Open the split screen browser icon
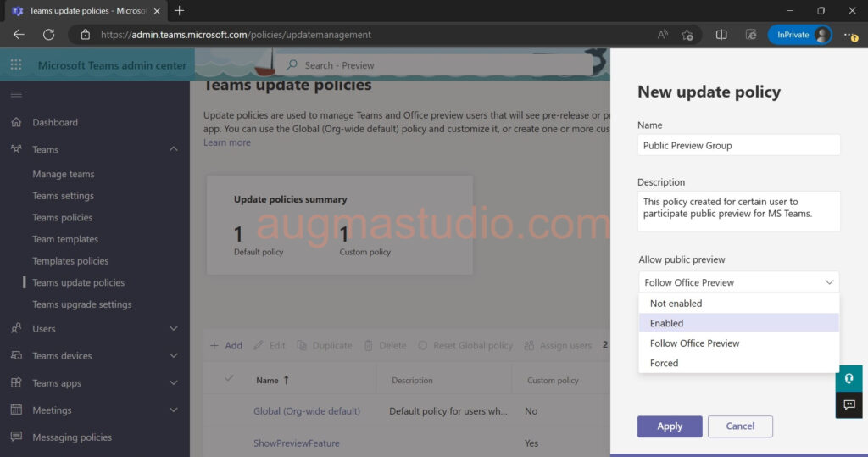The width and height of the screenshot is (868, 457). pyautogui.click(x=721, y=35)
